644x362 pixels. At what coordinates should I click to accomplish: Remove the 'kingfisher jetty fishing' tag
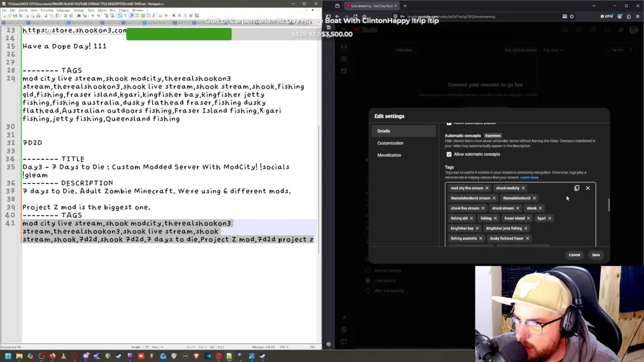click(525, 228)
